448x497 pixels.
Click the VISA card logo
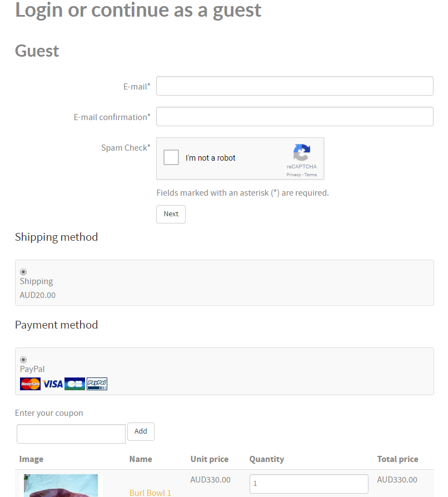53,384
